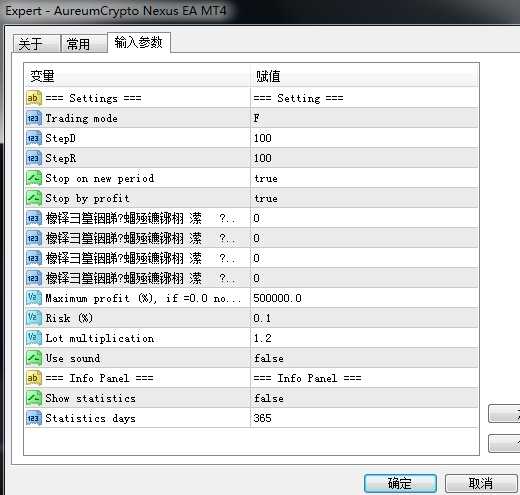
Task: Select the Trading mode variable name
Action: [81, 118]
